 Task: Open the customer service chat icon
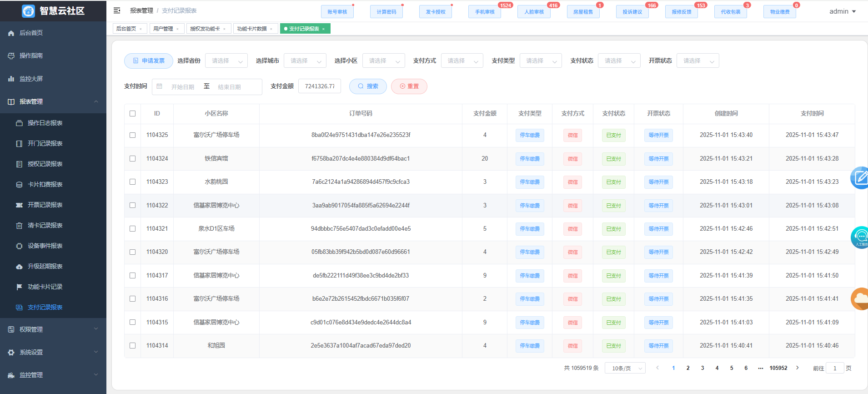860,237
